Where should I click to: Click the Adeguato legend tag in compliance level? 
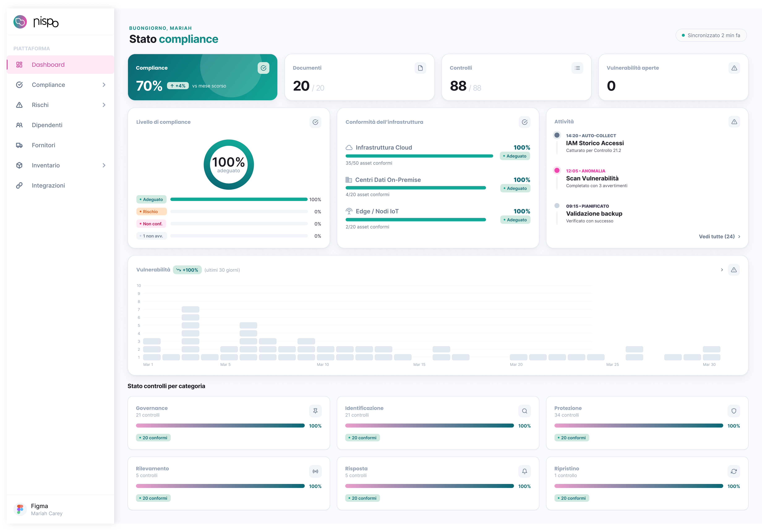point(151,199)
